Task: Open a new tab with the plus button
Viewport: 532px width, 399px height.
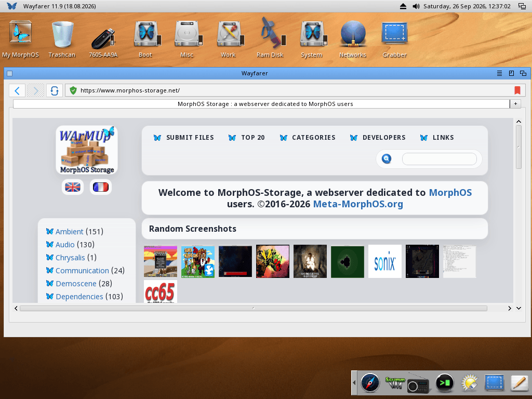Action: pyautogui.click(x=515, y=104)
